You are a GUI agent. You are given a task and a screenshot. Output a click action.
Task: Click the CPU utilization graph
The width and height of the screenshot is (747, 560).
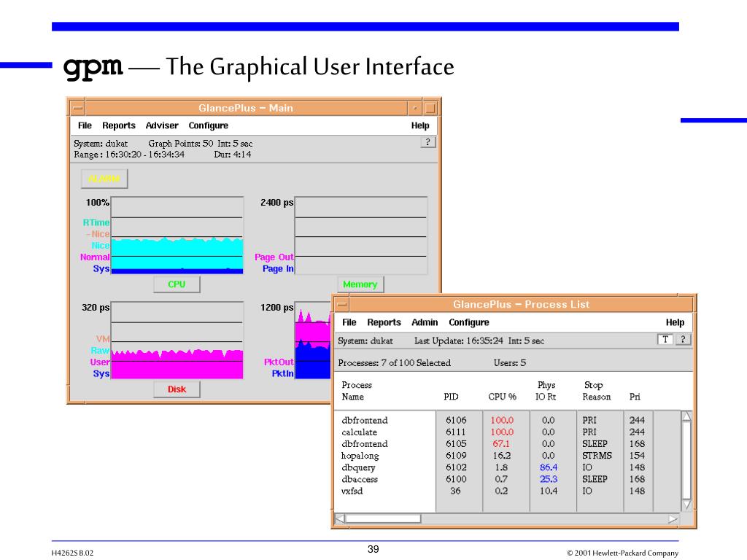click(177, 236)
